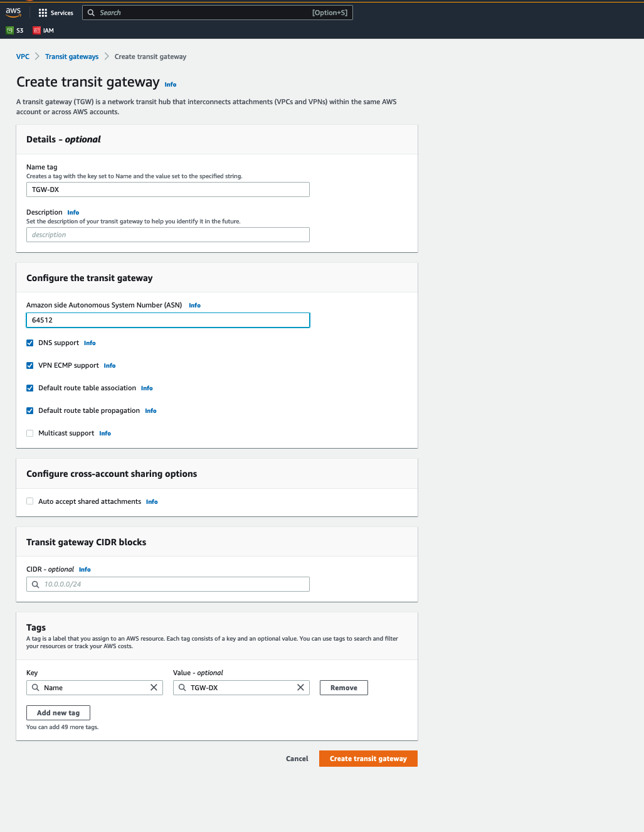This screenshot has height=832, width=644.
Task: Open the S3 favorites shortcut
Action: pyautogui.click(x=14, y=30)
